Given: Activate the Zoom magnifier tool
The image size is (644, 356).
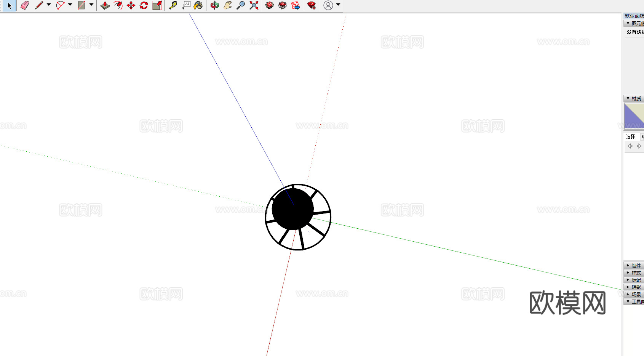Looking at the screenshot, I should (x=241, y=5).
